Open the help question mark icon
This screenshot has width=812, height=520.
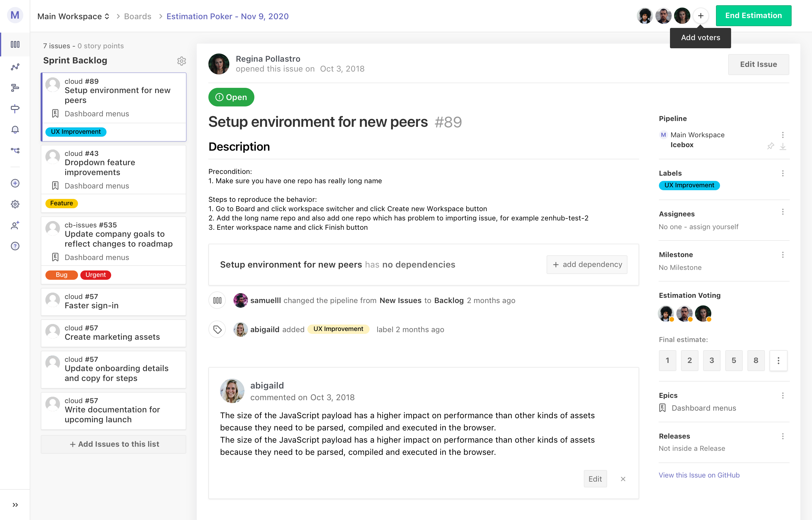(15, 246)
